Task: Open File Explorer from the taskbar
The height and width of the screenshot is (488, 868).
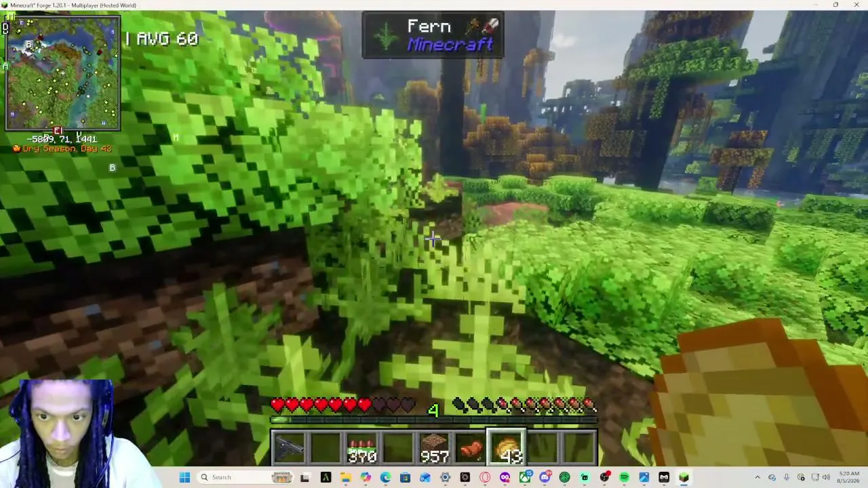Action: pos(346,477)
